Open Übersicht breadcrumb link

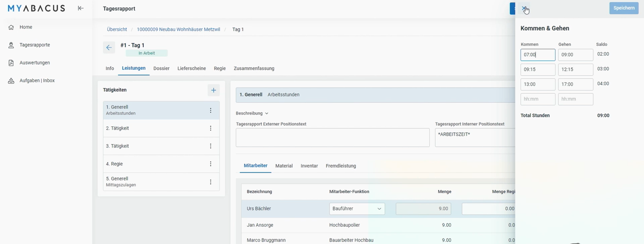click(117, 29)
